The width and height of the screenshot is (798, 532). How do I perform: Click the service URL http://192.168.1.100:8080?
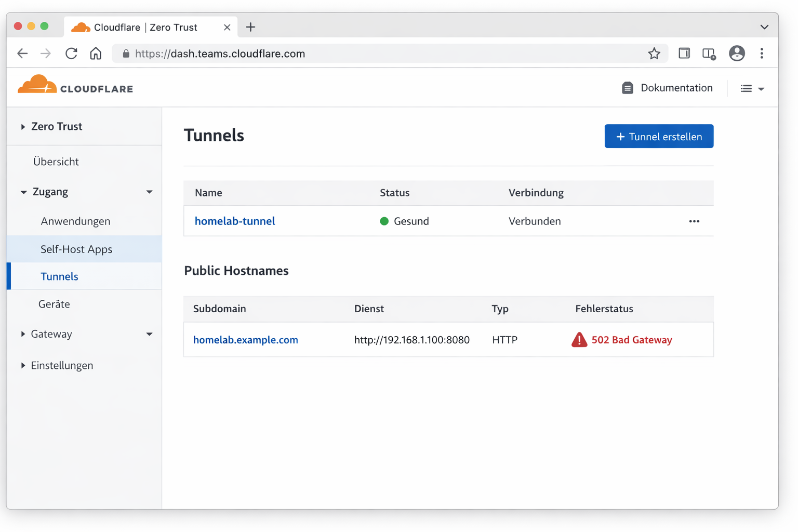click(412, 340)
